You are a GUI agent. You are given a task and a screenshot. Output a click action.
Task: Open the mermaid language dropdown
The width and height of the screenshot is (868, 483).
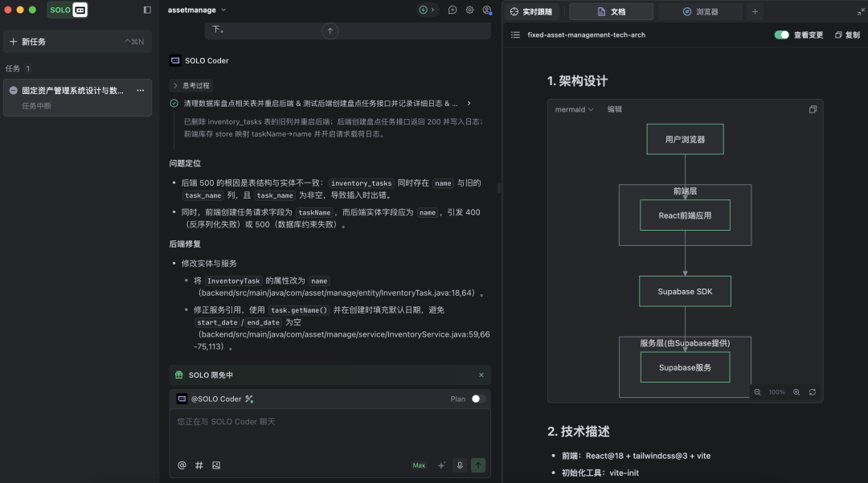pyautogui.click(x=574, y=109)
